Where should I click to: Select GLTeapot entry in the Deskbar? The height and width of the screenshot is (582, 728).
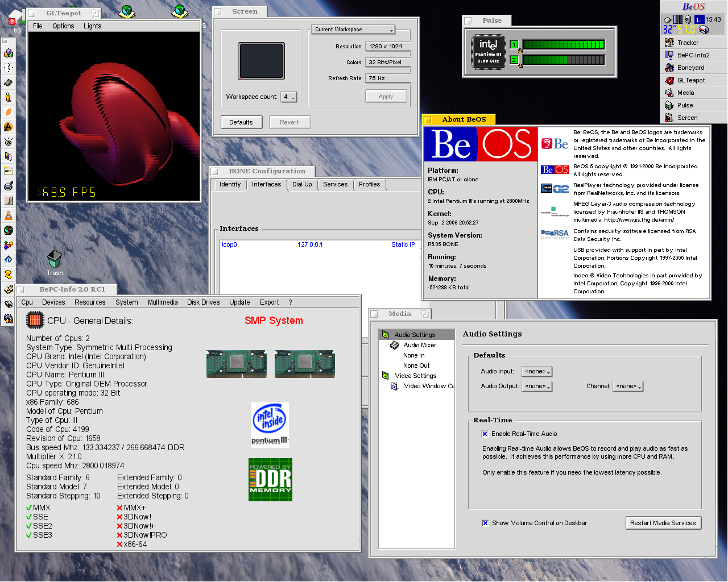click(690, 80)
